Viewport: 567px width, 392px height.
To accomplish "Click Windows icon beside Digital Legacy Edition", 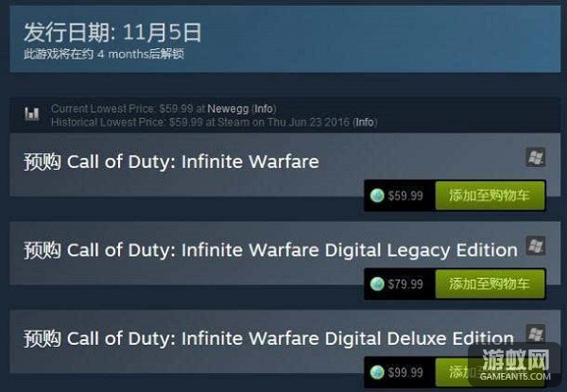I will click(x=536, y=246).
